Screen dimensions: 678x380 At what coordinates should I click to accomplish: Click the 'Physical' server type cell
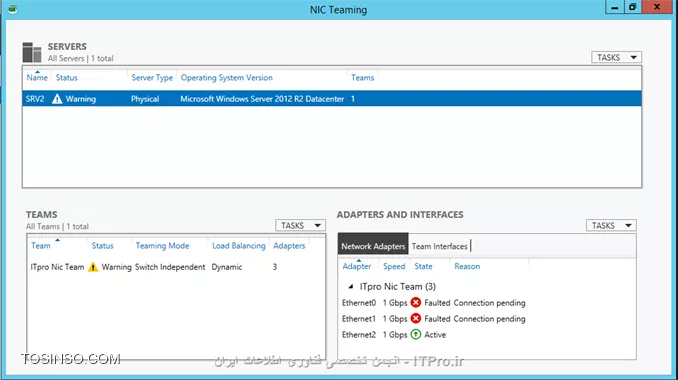coord(145,99)
